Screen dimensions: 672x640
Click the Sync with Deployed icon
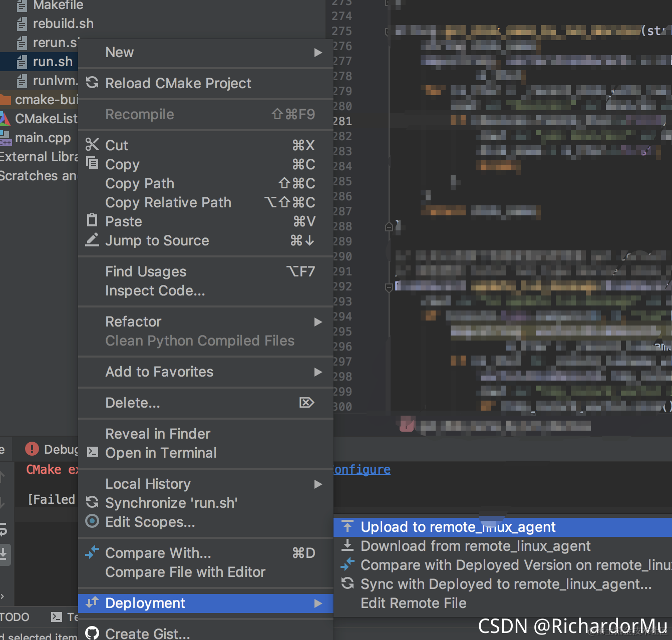[x=348, y=583]
